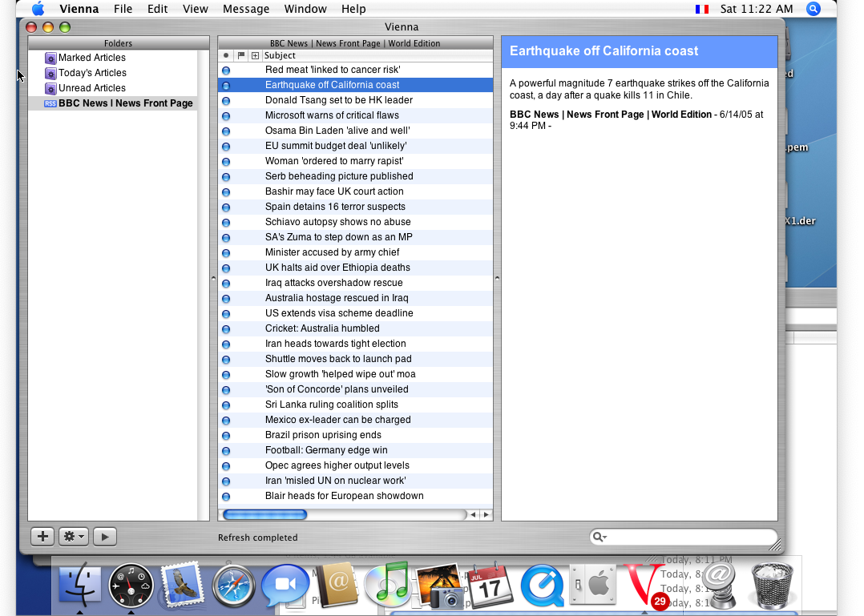Click the Today's Articles folder icon
The height and width of the screenshot is (616, 864).
(50, 73)
